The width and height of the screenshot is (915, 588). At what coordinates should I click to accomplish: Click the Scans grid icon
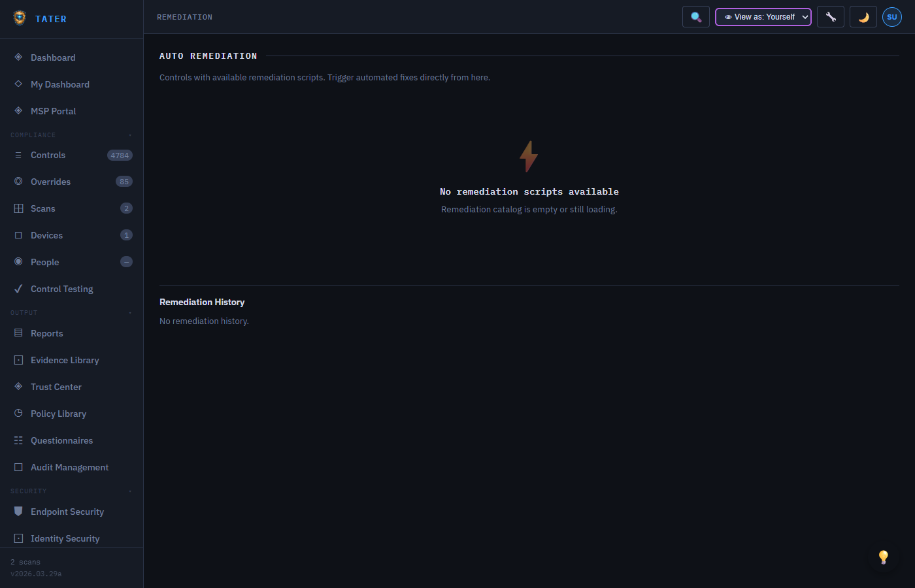[x=18, y=208]
